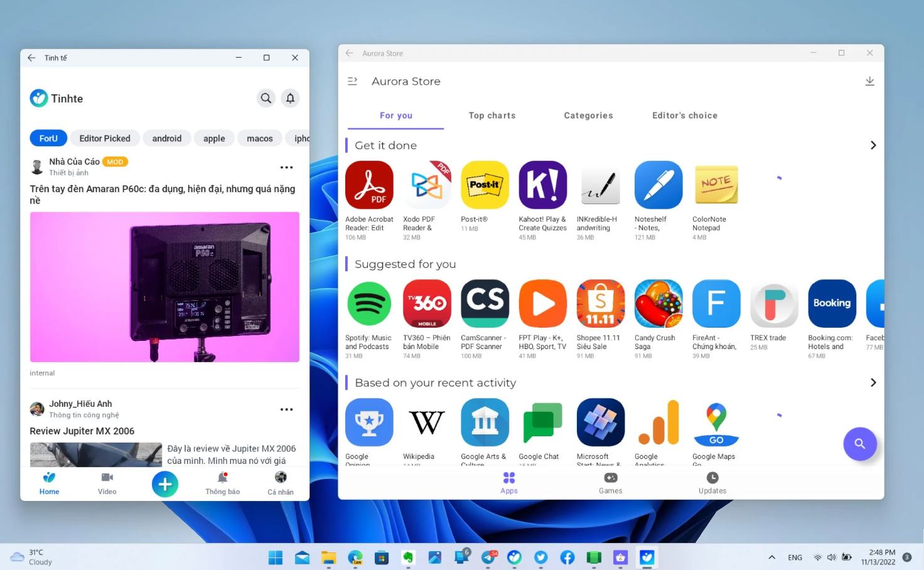The height and width of the screenshot is (570, 924).
Task: Open Adobe Acrobat Reader app in Aurora Store
Action: tap(369, 185)
